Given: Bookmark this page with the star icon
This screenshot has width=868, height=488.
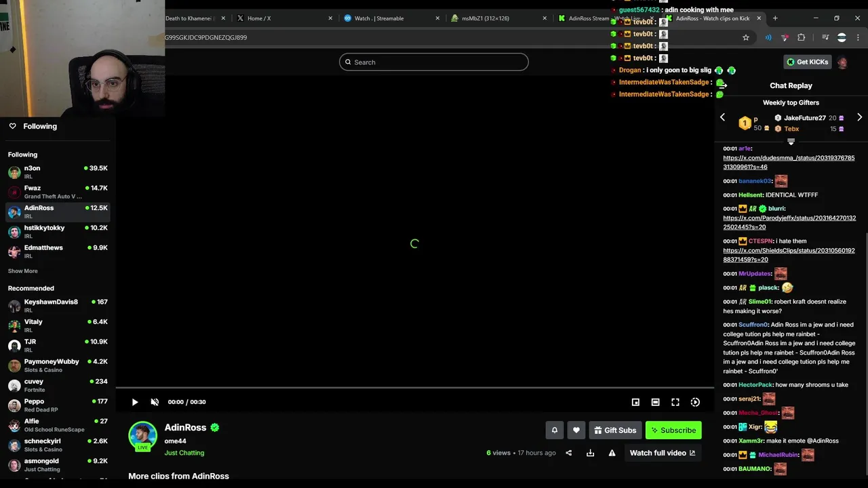Looking at the screenshot, I should (x=746, y=37).
